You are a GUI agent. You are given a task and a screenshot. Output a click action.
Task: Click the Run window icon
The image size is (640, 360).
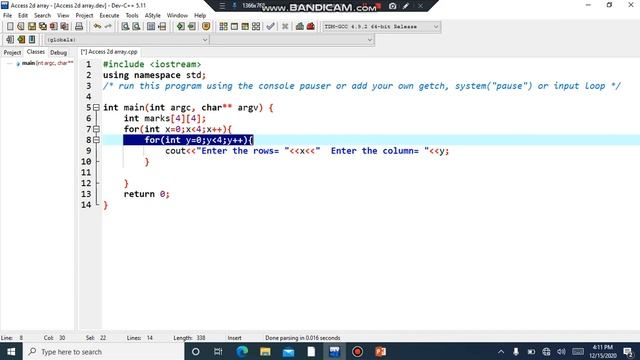click(x=234, y=27)
